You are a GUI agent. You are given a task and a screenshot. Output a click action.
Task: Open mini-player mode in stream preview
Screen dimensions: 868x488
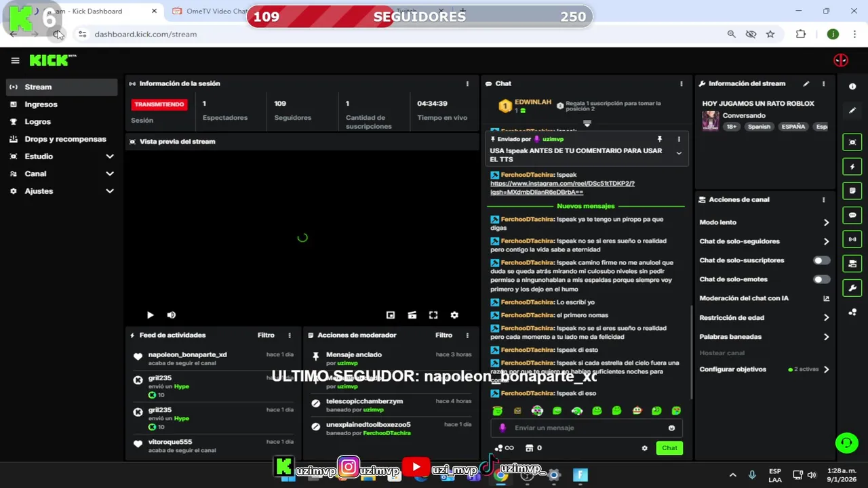tap(391, 315)
